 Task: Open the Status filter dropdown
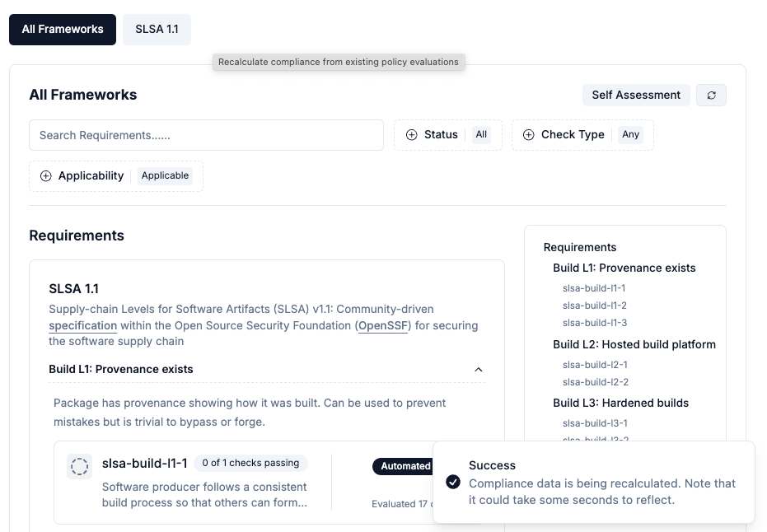click(x=448, y=135)
